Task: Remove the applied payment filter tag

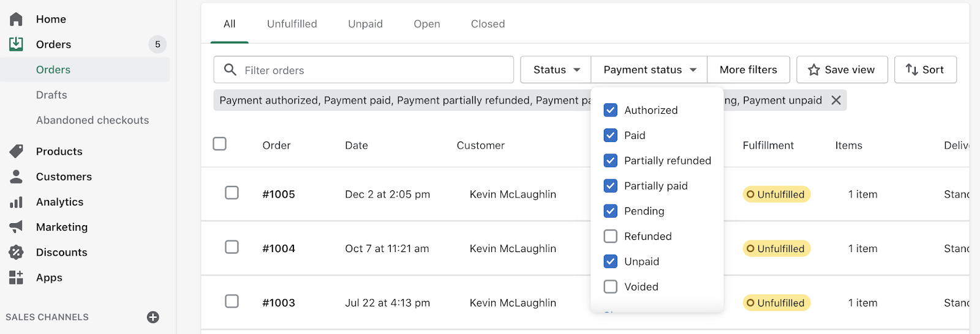Action: 836,100
